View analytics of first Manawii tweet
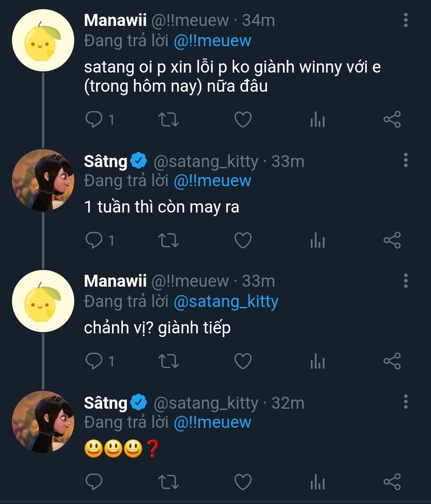 click(317, 120)
